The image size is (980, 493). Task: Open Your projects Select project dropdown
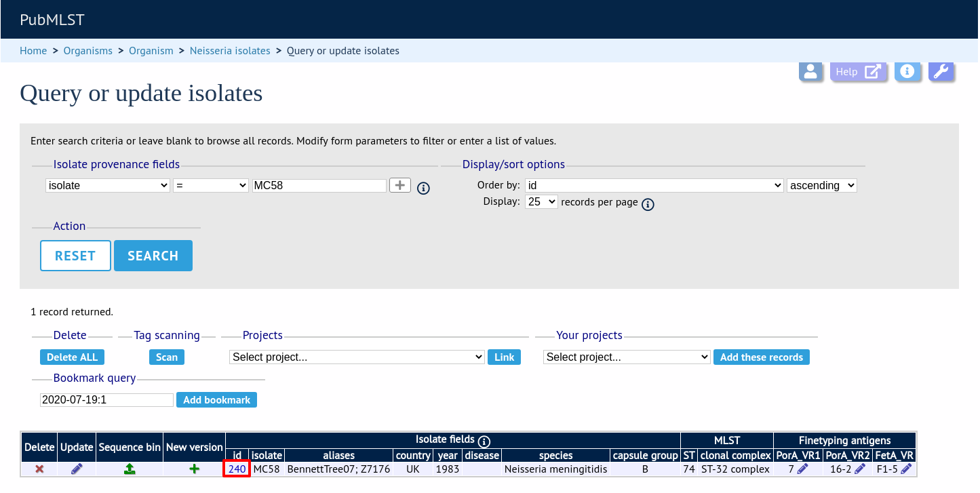coord(627,357)
